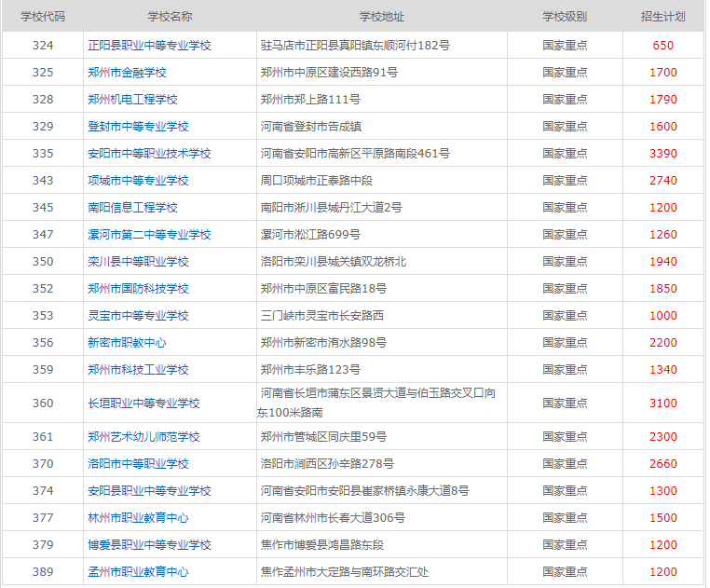710x588 pixels.
Task: Click 郑州市国防科技学校 link
Action: [x=138, y=289]
